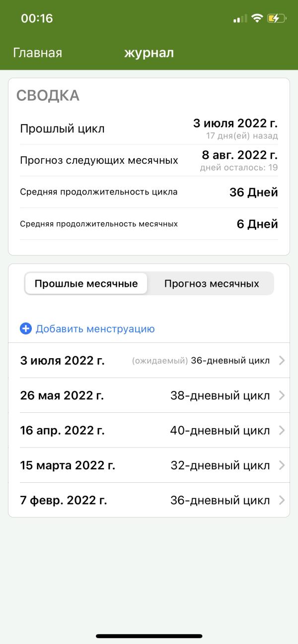Open details of the 15 марта 2022 cycle

coord(282,465)
